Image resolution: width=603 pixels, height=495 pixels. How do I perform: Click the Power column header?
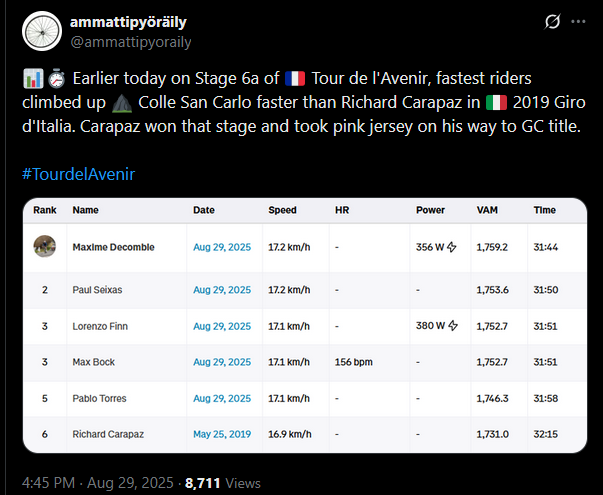(x=431, y=210)
